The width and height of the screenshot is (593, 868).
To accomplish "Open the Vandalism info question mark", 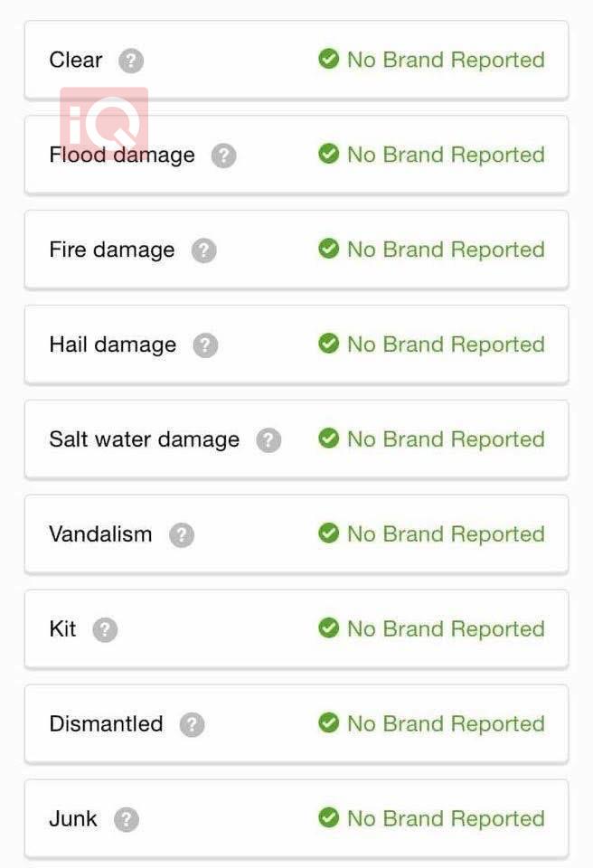I will click(182, 535).
